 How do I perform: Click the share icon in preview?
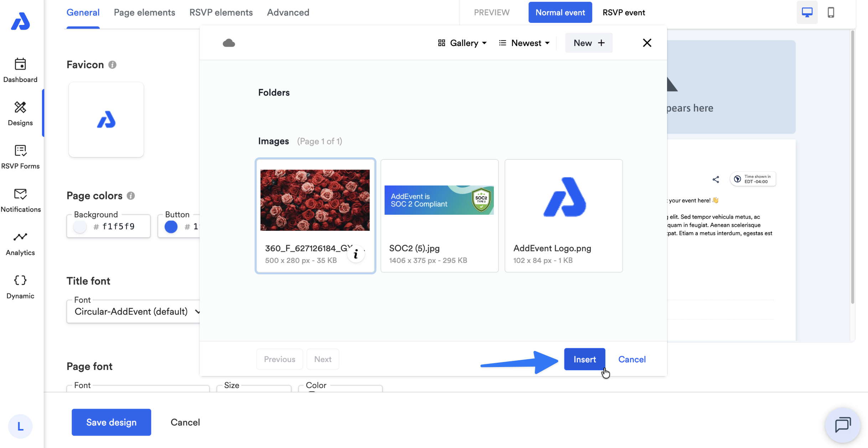tap(715, 179)
